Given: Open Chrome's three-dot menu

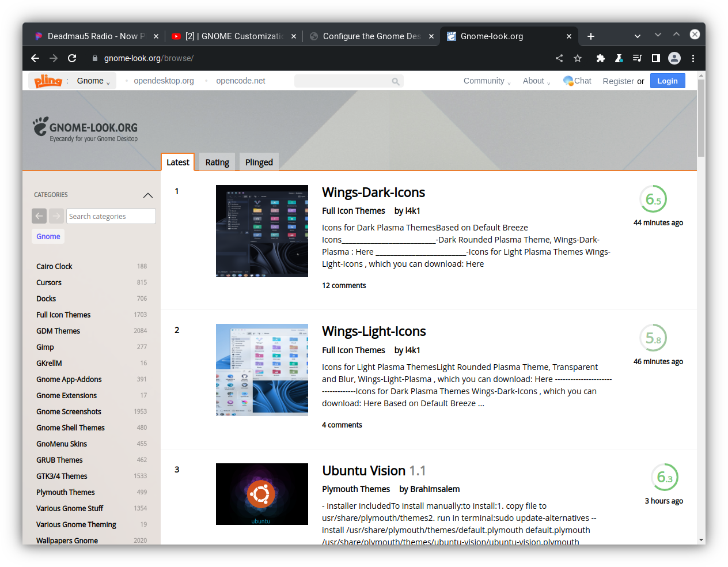Looking at the screenshot, I should click(693, 58).
